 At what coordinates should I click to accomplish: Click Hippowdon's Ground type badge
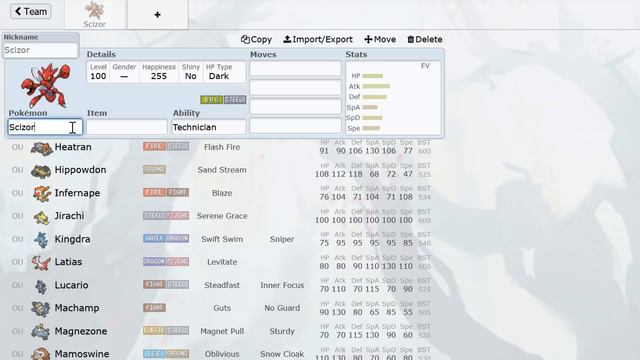[x=154, y=169]
